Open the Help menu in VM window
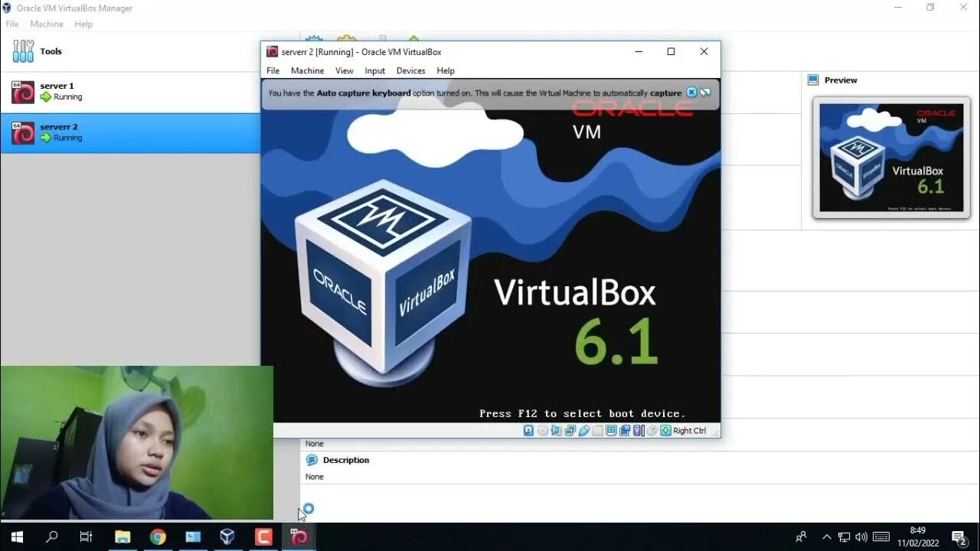This screenshot has width=980, height=551. tap(446, 70)
